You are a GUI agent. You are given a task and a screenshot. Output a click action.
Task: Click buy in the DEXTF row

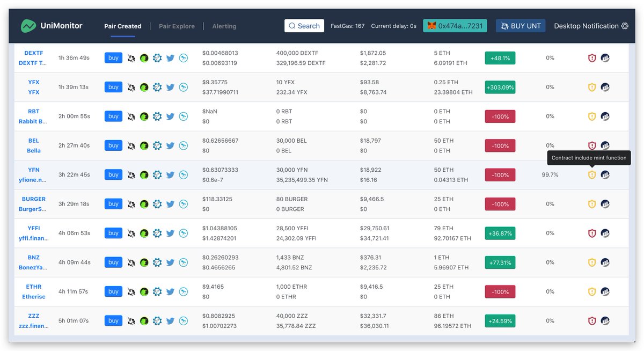[113, 58]
